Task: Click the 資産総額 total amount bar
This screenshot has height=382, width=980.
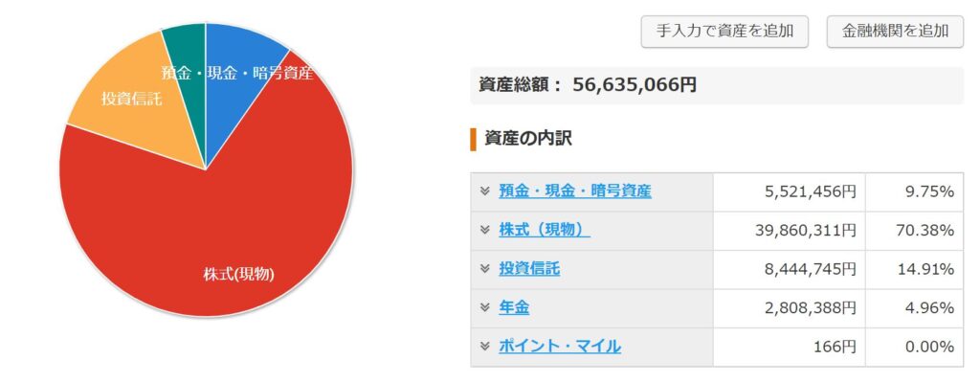Action: [x=717, y=85]
